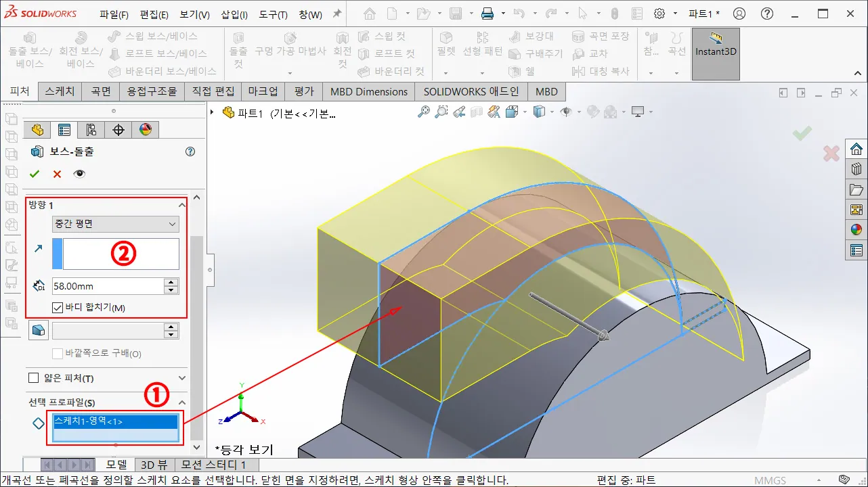Viewport: 868px width, 487px height.
Task: Cancel the extrude with red X
Action: pyautogui.click(x=57, y=174)
